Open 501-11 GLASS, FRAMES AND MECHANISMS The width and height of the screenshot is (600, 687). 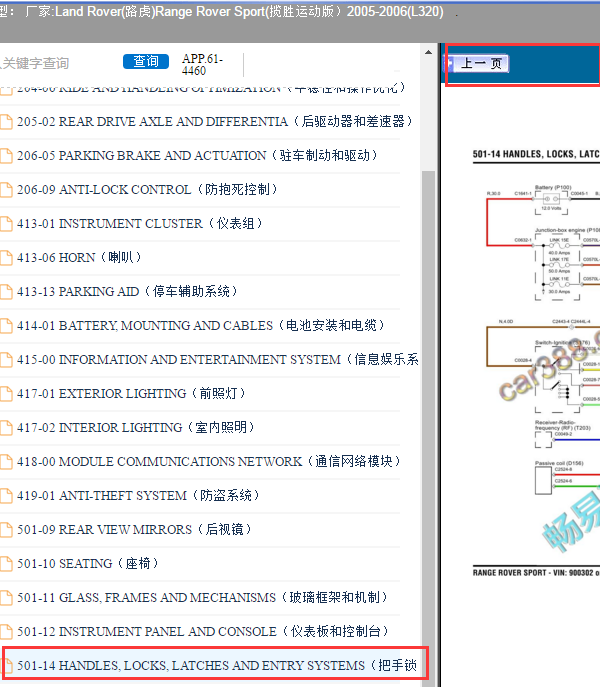202,598
